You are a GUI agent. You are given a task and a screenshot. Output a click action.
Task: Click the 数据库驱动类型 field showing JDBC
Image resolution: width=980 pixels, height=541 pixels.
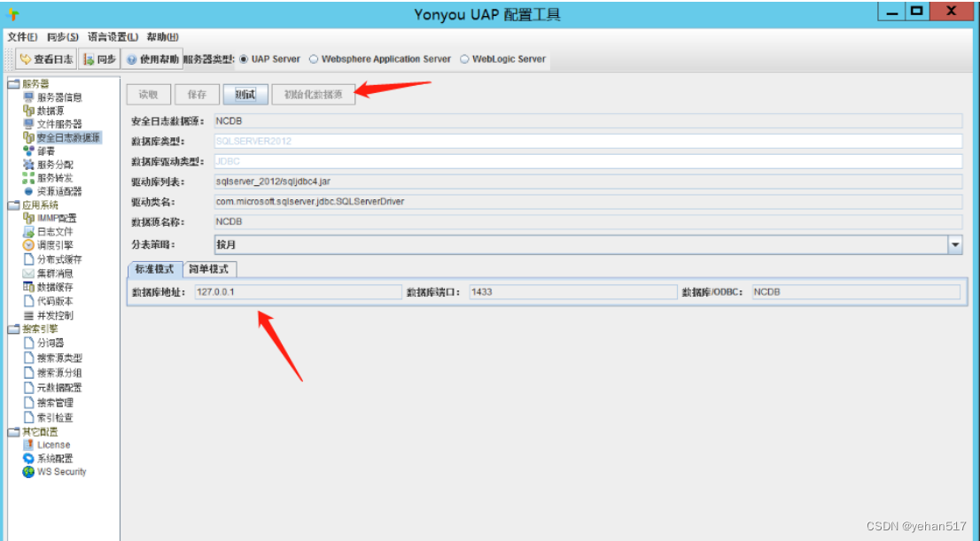587,161
